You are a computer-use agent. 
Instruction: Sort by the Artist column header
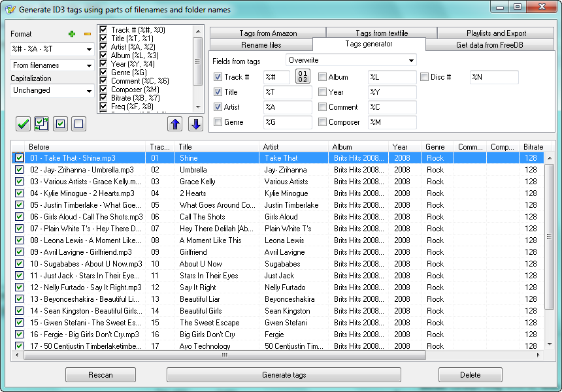tap(293, 146)
